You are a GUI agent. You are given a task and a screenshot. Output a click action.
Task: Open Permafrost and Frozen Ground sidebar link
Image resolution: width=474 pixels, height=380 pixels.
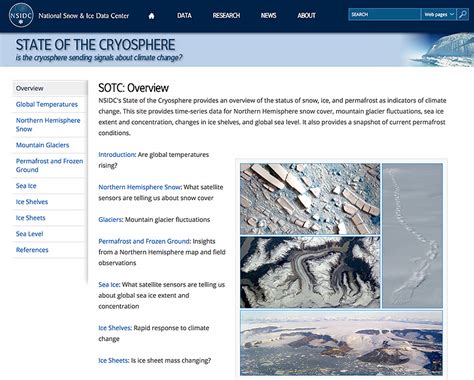(x=49, y=165)
